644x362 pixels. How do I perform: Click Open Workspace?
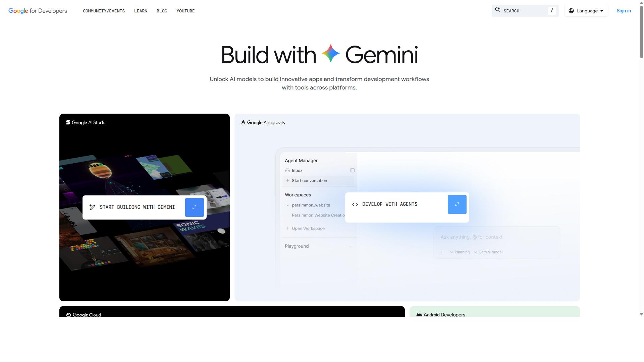point(305,229)
